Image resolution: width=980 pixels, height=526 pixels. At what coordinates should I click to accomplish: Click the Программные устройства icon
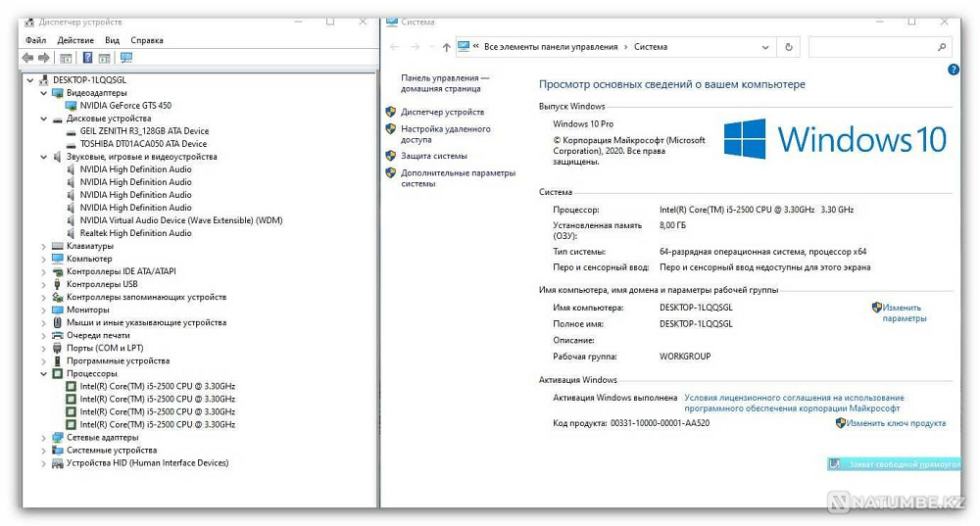(58, 361)
